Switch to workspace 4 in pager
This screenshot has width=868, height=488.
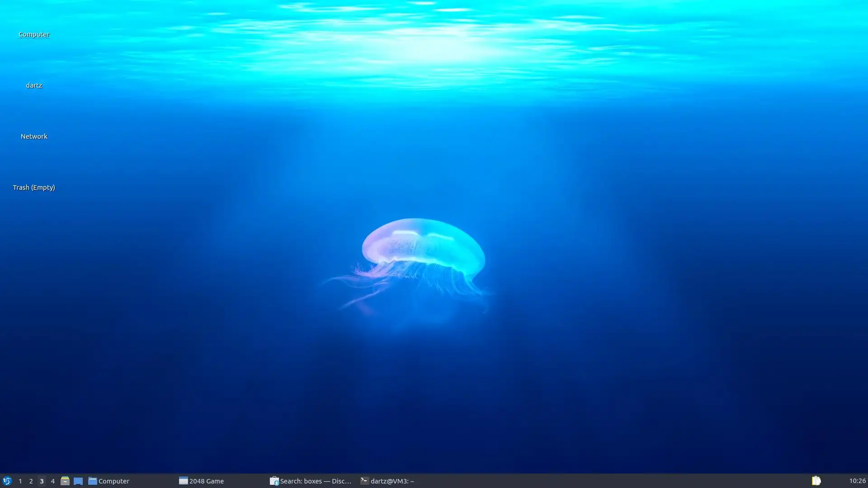52,481
